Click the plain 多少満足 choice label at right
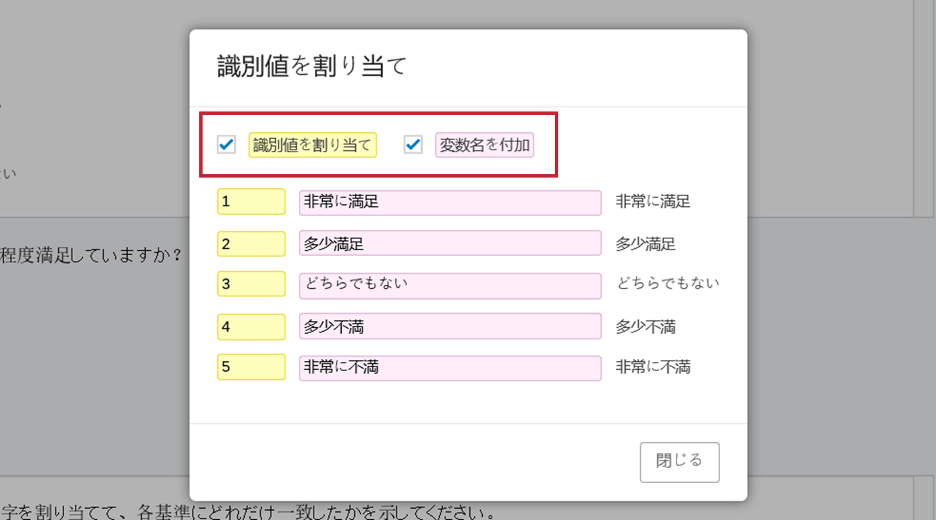 coord(645,244)
